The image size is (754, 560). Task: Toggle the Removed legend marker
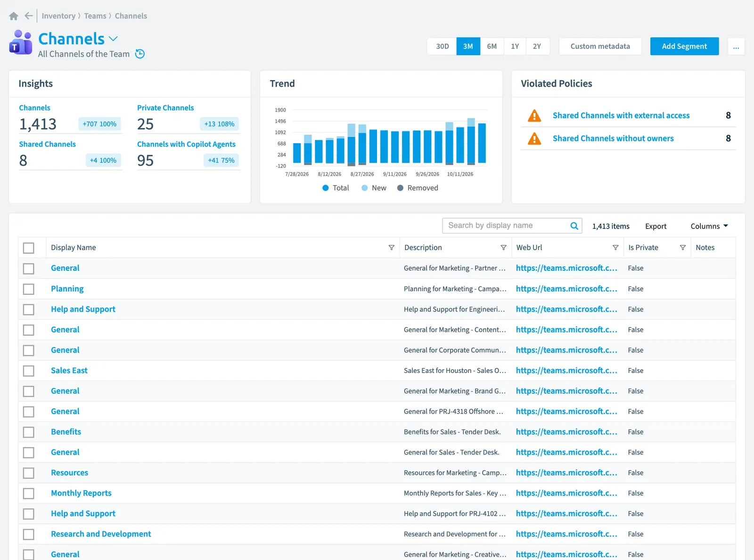coord(400,188)
